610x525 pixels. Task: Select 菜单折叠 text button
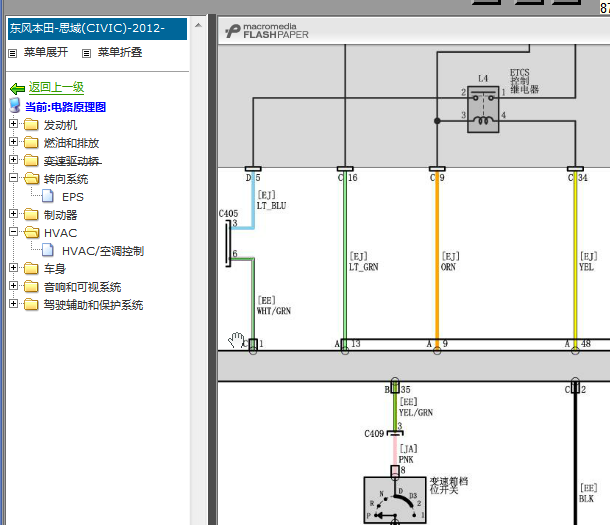point(120,52)
